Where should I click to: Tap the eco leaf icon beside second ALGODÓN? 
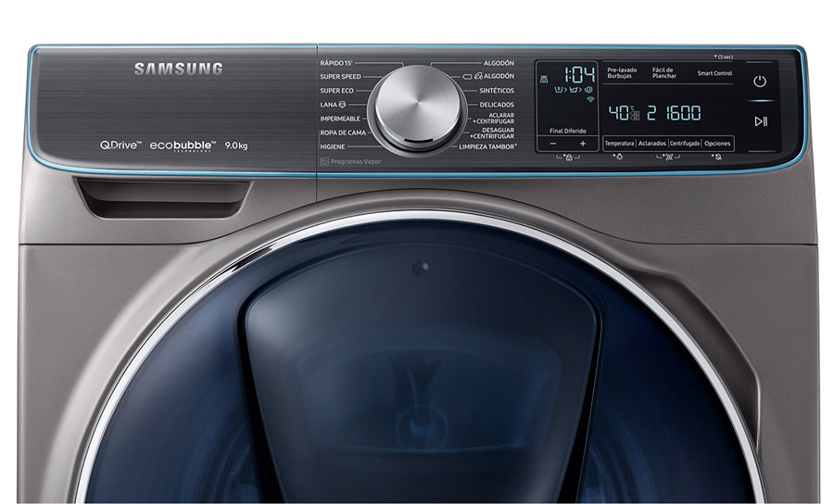(x=478, y=77)
